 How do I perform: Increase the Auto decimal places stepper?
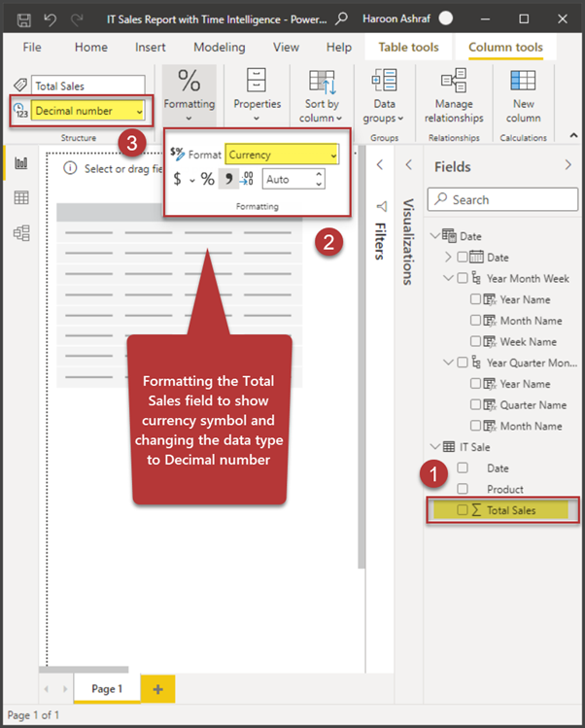[x=319, y=175]
